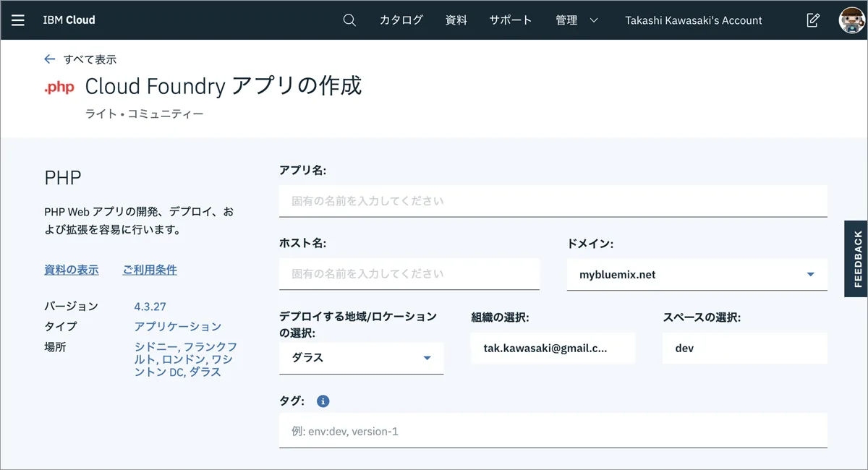Click the Cloud Foundry アプリの作成 heading
The width and height of the screenshot is (868, 470).
tap(224, 86)
